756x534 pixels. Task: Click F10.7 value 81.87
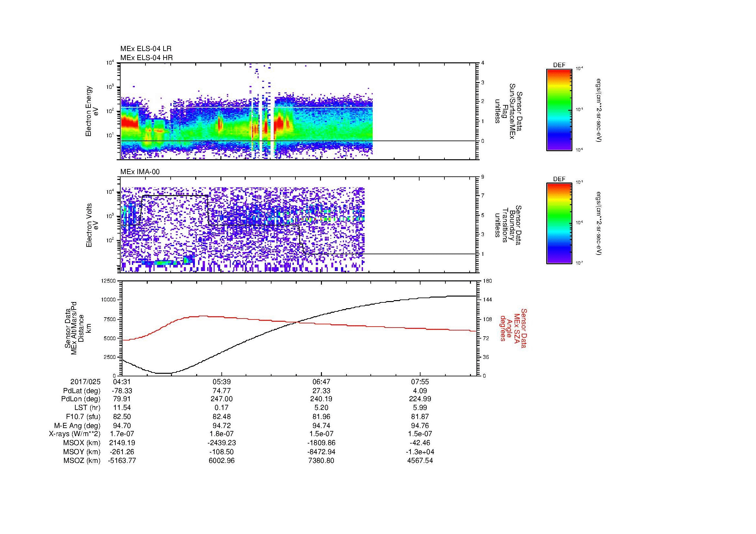click(420, 417)
